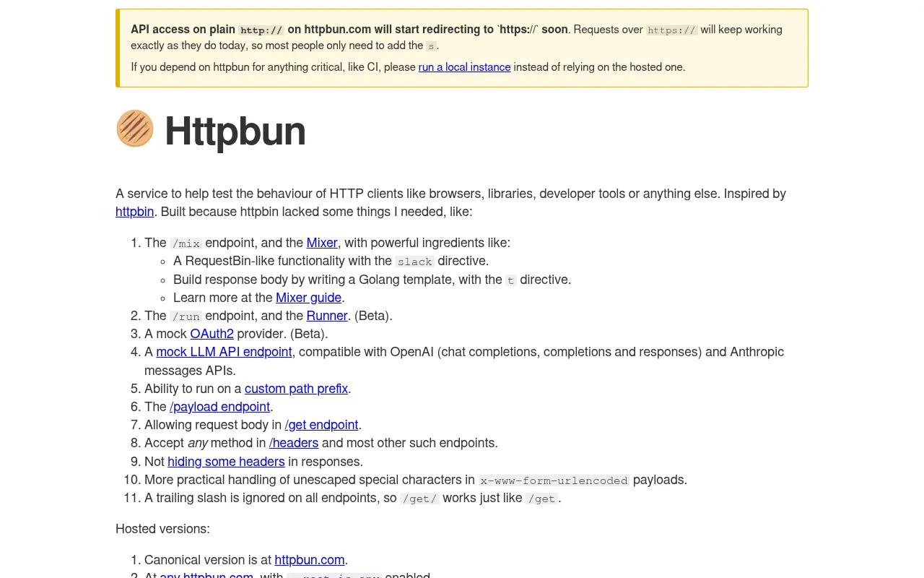Click the "s" code text in the banner
Viewport: 924px width, 578px height.
pos(431,46)
